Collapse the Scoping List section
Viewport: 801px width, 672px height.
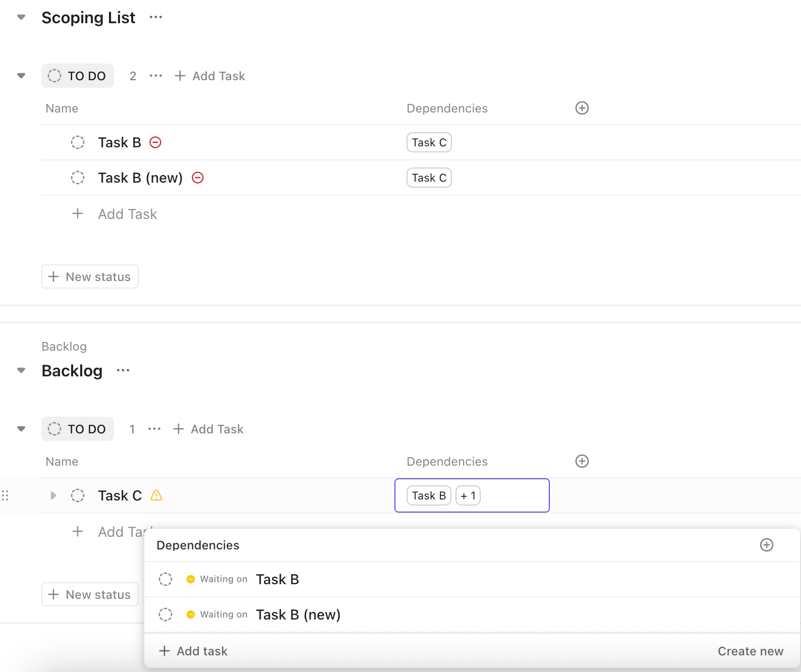(21, 18)
